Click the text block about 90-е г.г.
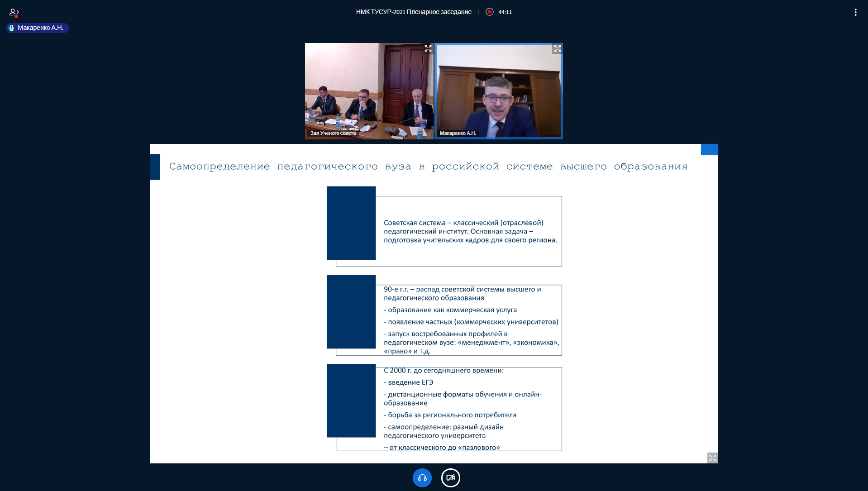The image size is (868, 491). pyautogui.click(x=471, y=319)
